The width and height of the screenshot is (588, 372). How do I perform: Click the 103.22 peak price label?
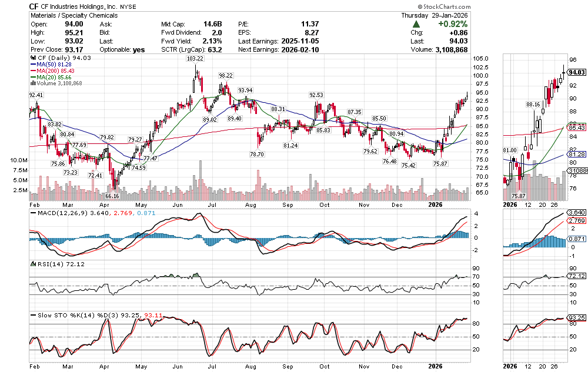pos(195,59)
